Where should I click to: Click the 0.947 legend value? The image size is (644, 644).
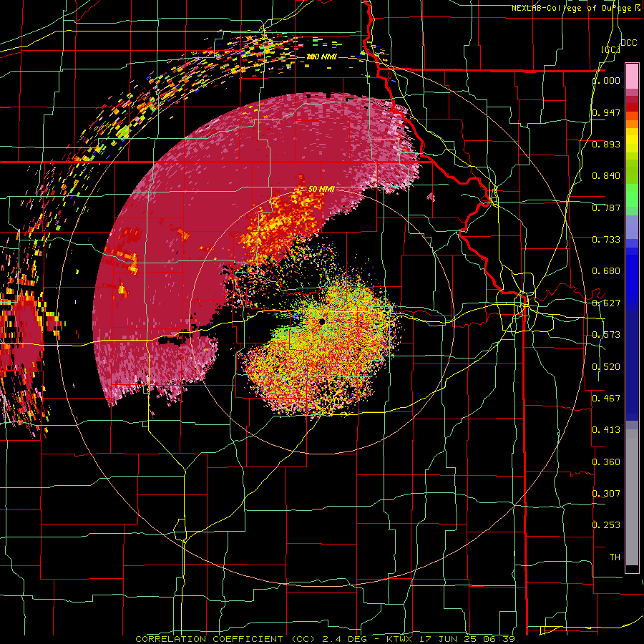point(606,112)
